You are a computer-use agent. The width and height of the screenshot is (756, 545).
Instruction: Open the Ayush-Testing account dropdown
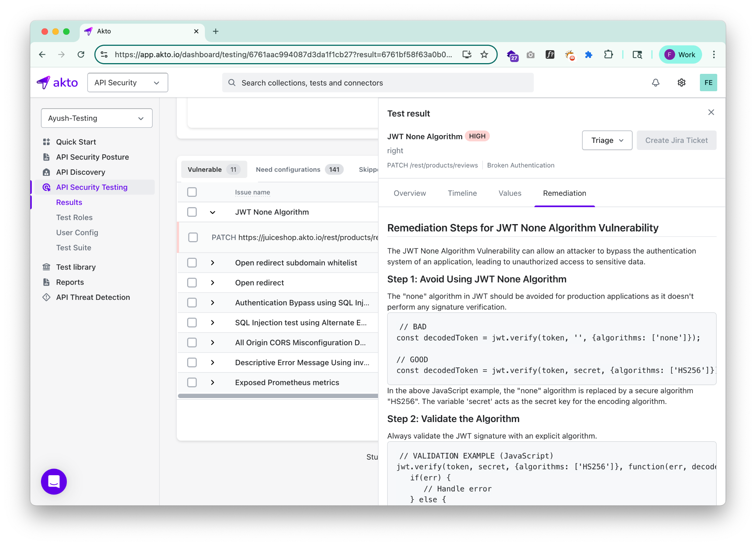click(97, 118)
